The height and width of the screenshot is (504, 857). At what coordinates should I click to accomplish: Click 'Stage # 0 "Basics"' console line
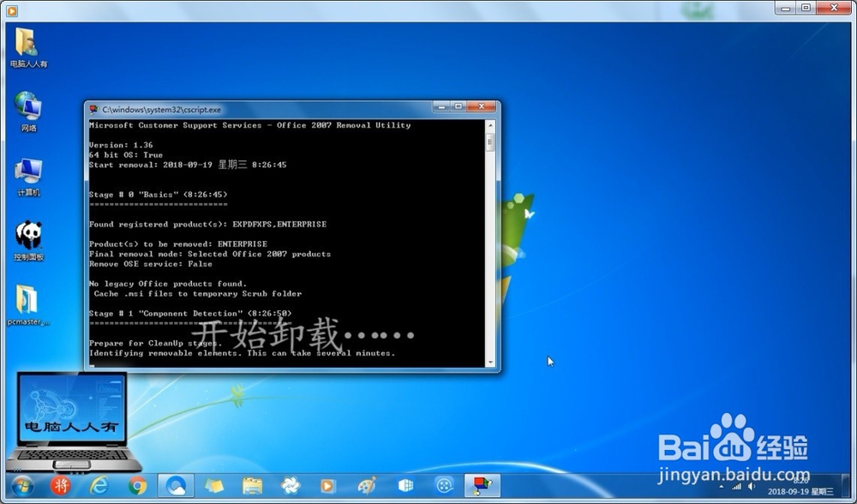tap(158, 195)
